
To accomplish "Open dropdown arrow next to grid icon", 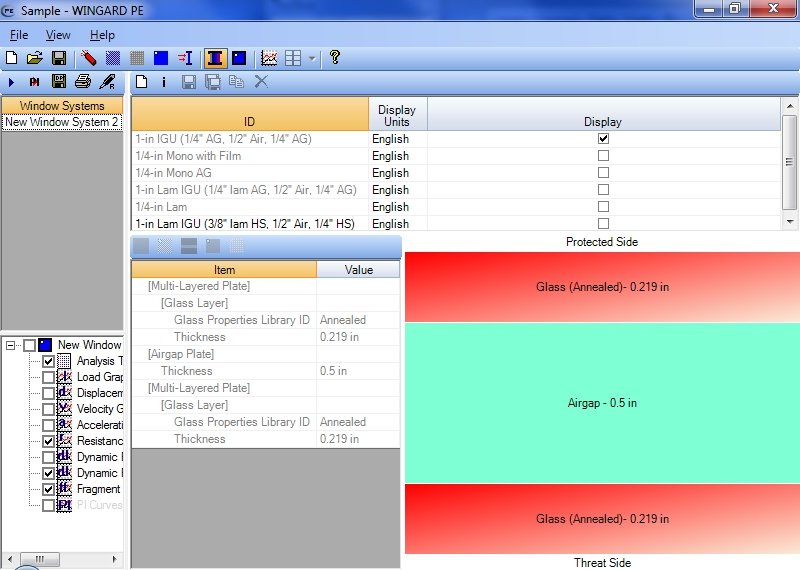I will point(312,58).
